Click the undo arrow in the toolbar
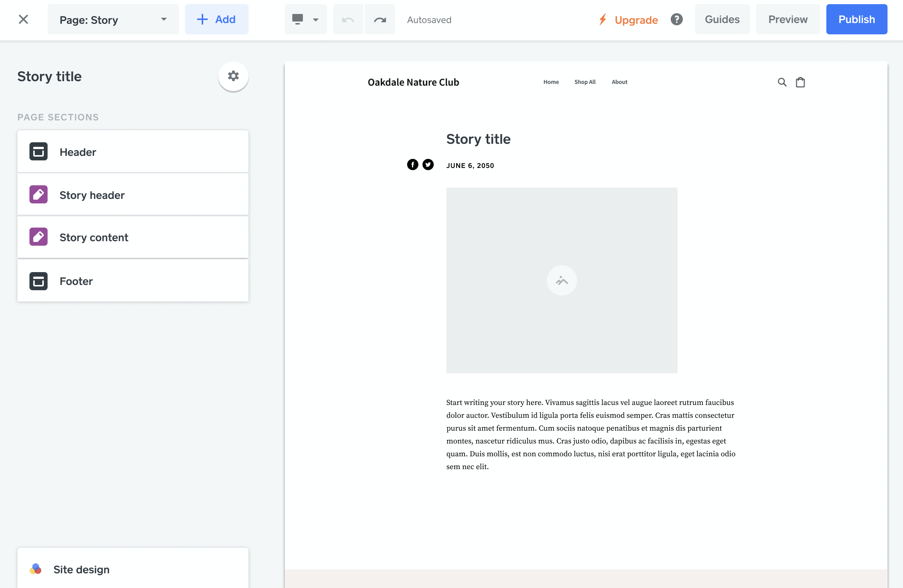Viewport: 903px width, 588px height. point(347,19)
